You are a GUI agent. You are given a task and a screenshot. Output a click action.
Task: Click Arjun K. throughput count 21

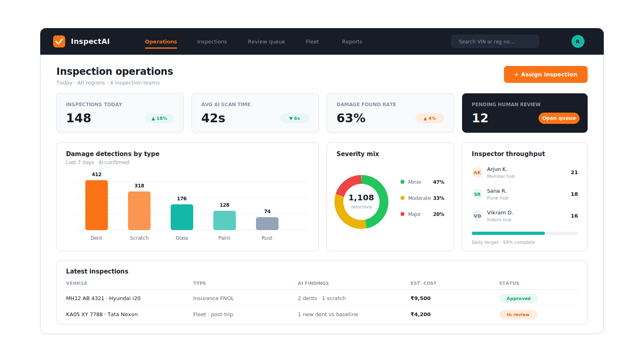(574, 173)
